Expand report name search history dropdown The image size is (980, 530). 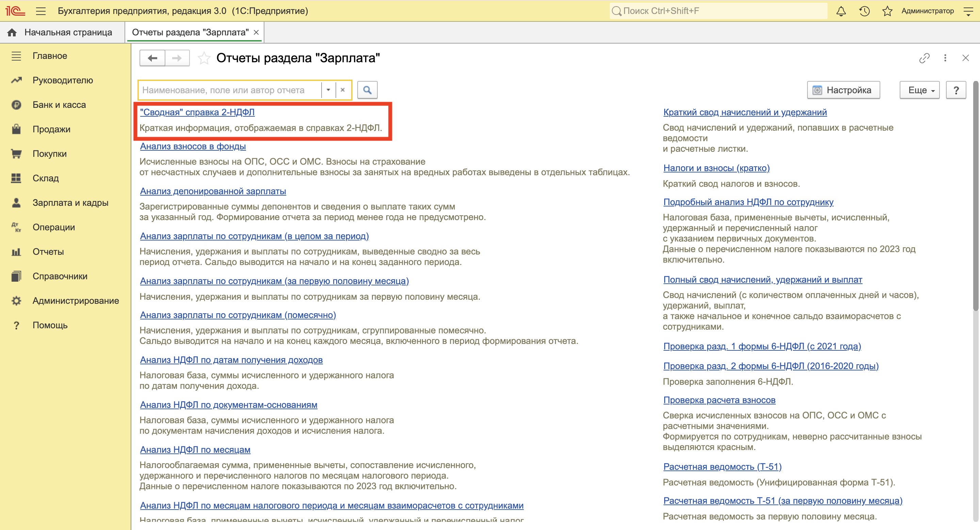328,90
